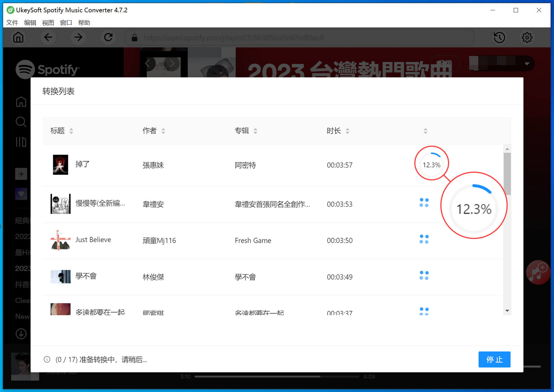The image size is (554, 392).
Task: Click the artist name 張惠妹
Action: click(153, 165)
